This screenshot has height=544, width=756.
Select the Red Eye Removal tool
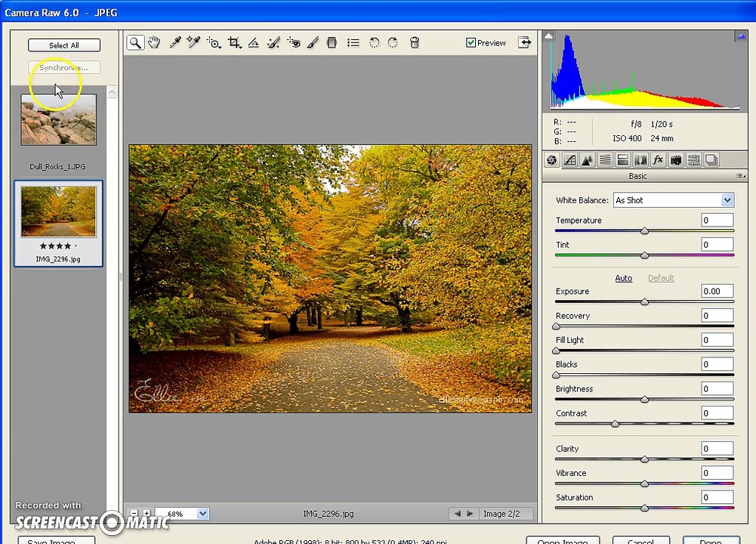[x=293, y=42]
